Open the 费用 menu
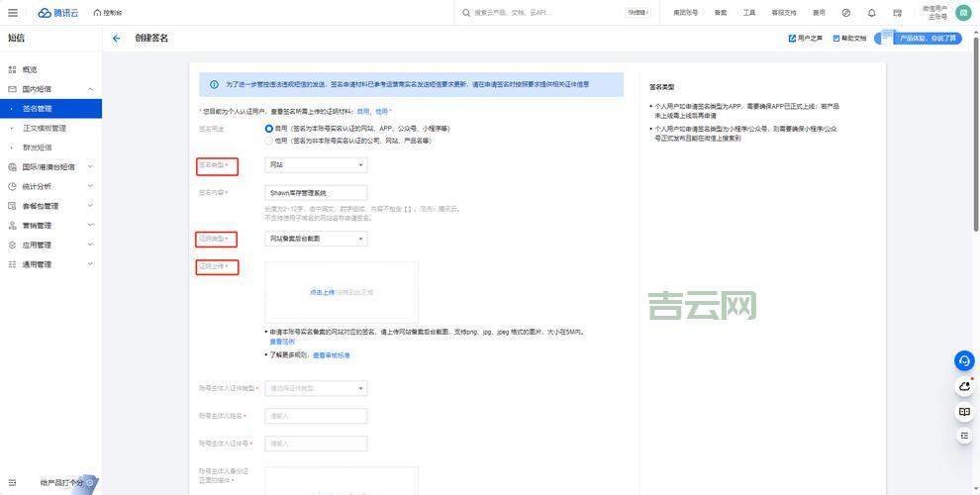This screenshot has width=980, height=495. 819,13
